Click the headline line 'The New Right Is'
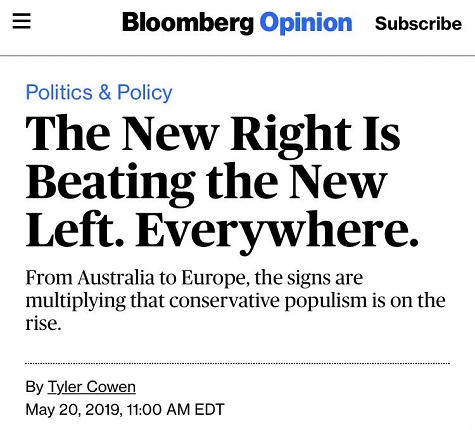This screenshot has width=475, height=430. pyautogui.click(x=213, y=135)
